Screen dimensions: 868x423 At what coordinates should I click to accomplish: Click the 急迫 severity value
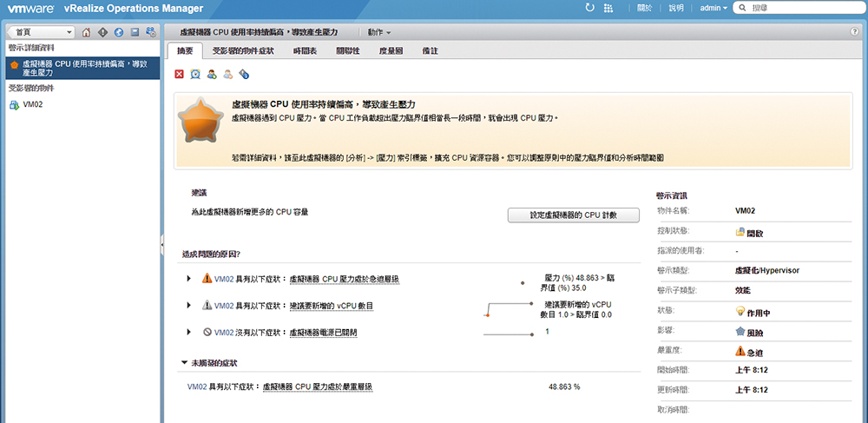tap(755, 352)
